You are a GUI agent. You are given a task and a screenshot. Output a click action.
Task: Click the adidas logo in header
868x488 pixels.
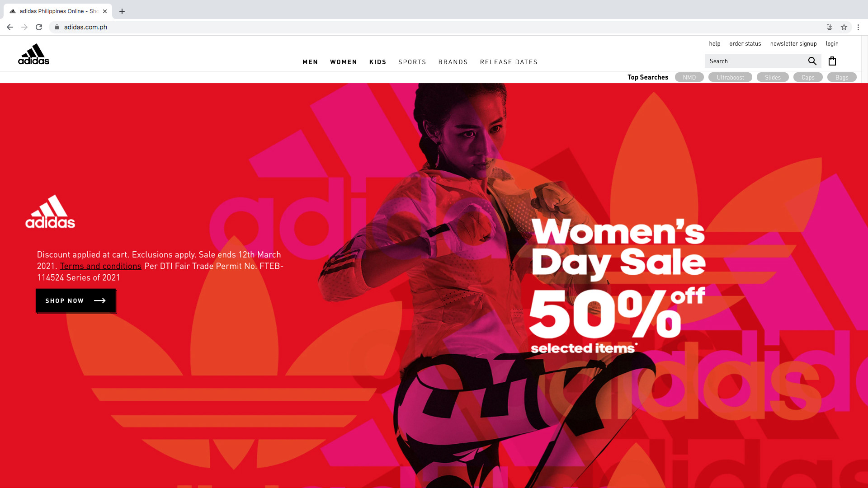coord(33,54)
